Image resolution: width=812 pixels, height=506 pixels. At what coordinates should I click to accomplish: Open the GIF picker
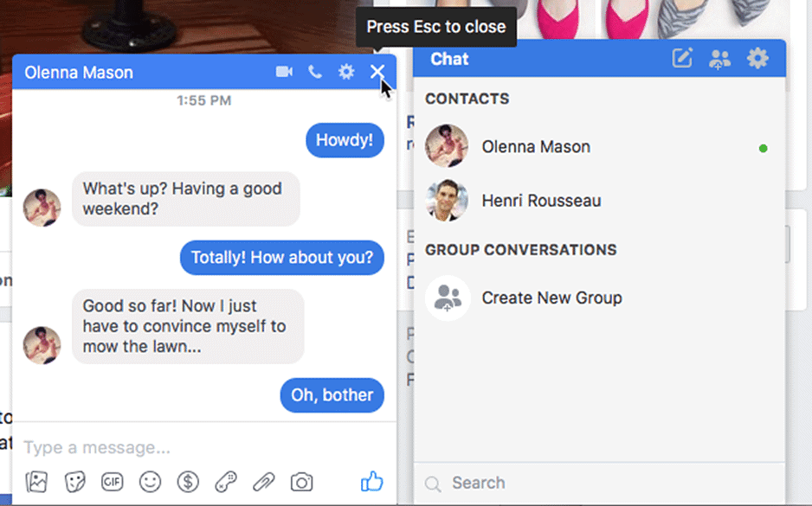tap(112, 482)
